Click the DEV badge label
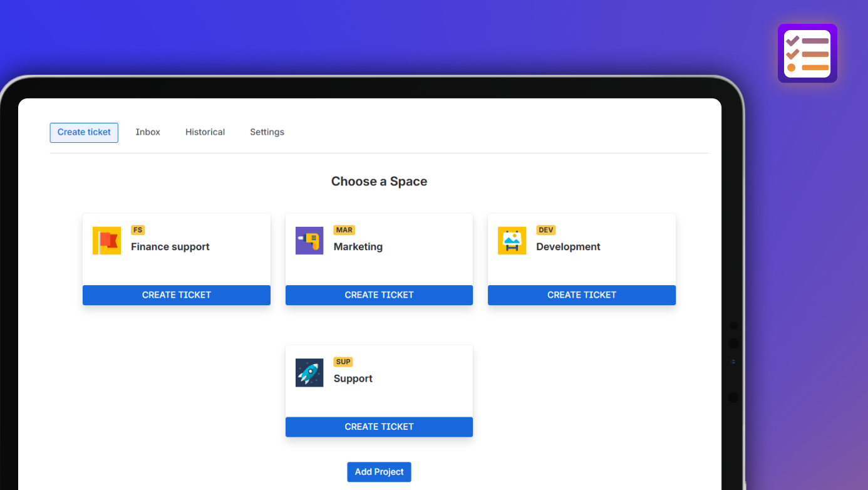868x490 pixels. (546, 230)
